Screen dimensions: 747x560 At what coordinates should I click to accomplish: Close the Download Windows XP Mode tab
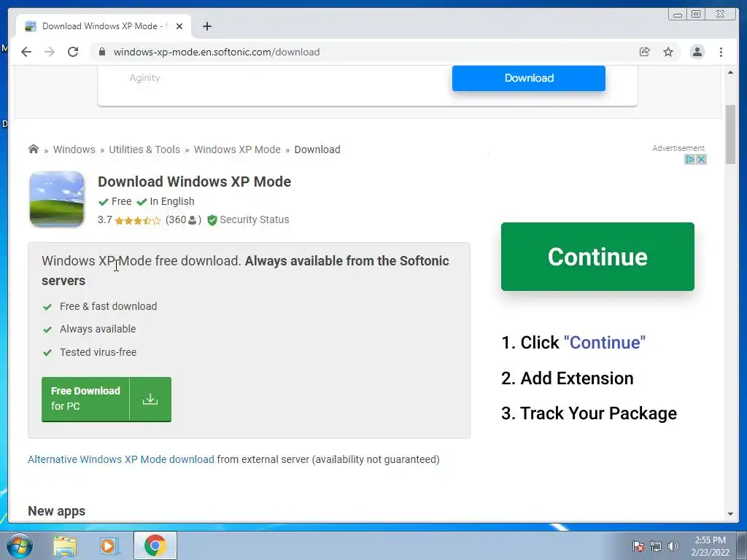click(x=179, y=26)
